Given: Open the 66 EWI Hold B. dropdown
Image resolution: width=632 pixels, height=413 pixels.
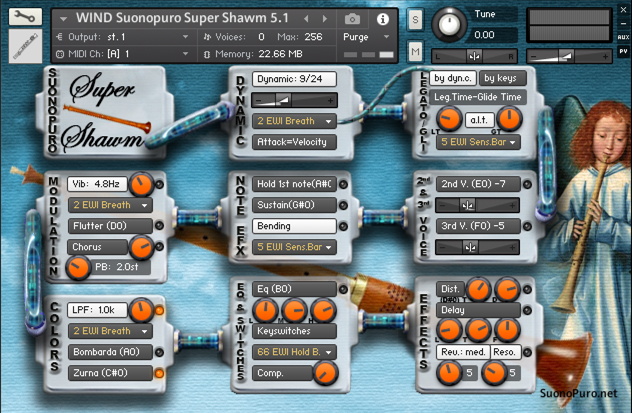Looking at the screenshot, I should pyautogui.click(x=294, y=352).
